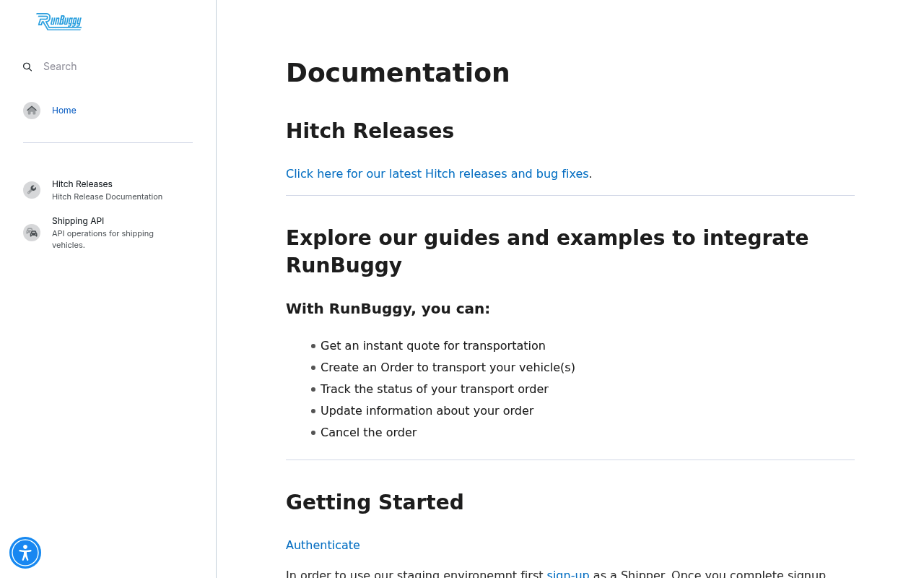Image resolution: width=924 pixels, height=578 pixels.
Task: Open the Home sidebar link
Action: (x=64, y=111)
